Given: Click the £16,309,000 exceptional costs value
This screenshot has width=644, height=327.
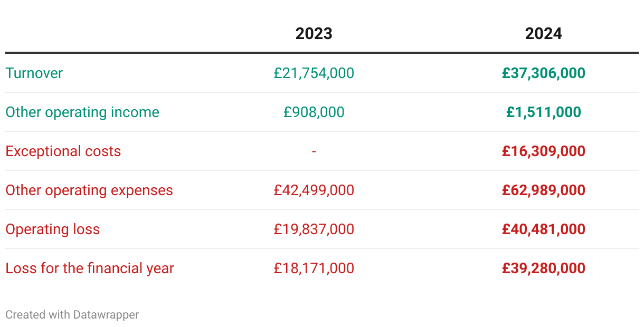Looking at the screenshot, I should pos(543,151).
